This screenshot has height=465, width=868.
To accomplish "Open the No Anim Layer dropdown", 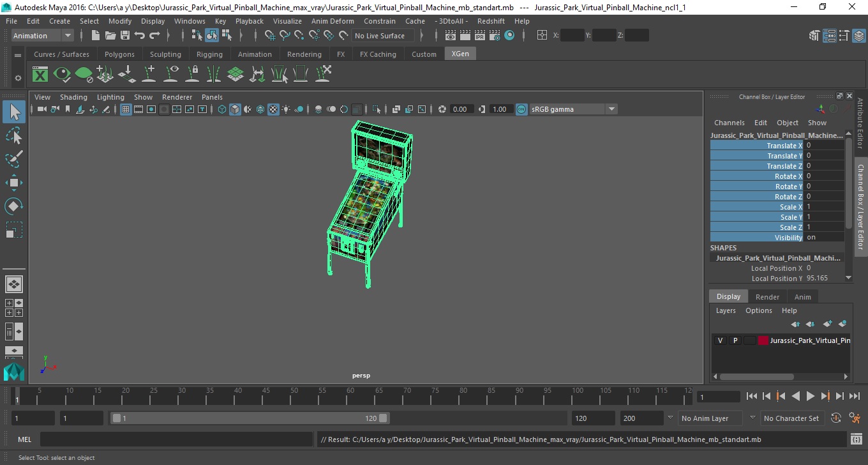I will coord(710,418).
